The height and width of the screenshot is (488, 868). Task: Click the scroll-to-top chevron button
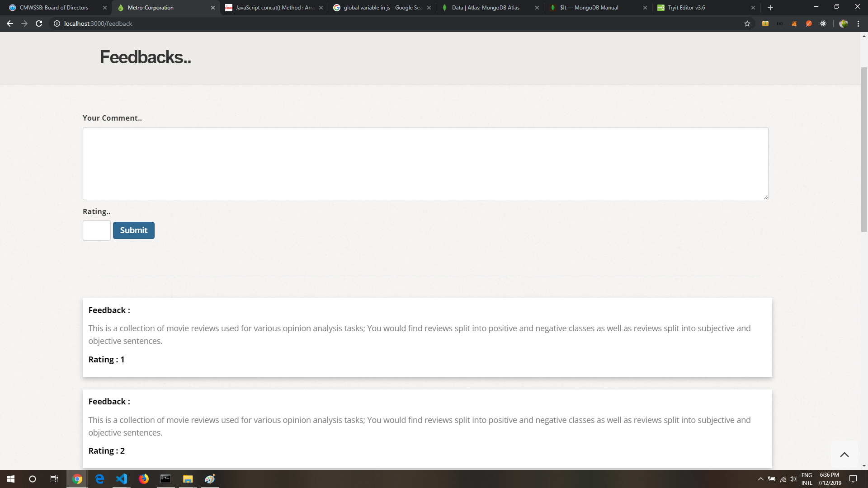click(x=844, y=455)
